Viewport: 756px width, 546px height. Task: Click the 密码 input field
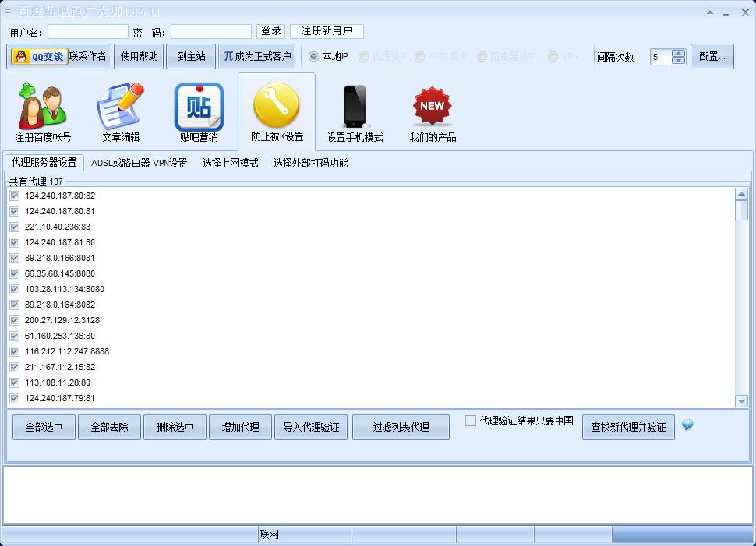point(211,32)
